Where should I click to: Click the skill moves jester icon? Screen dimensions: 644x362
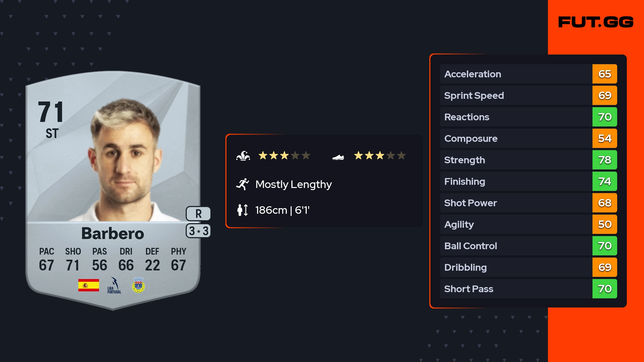(243, 156)
